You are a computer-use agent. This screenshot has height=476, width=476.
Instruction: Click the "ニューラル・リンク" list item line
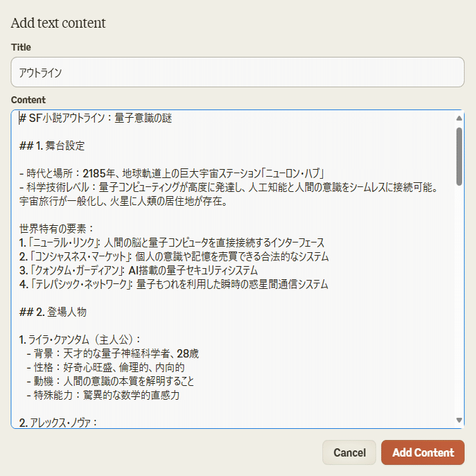(x=173, y=243)
